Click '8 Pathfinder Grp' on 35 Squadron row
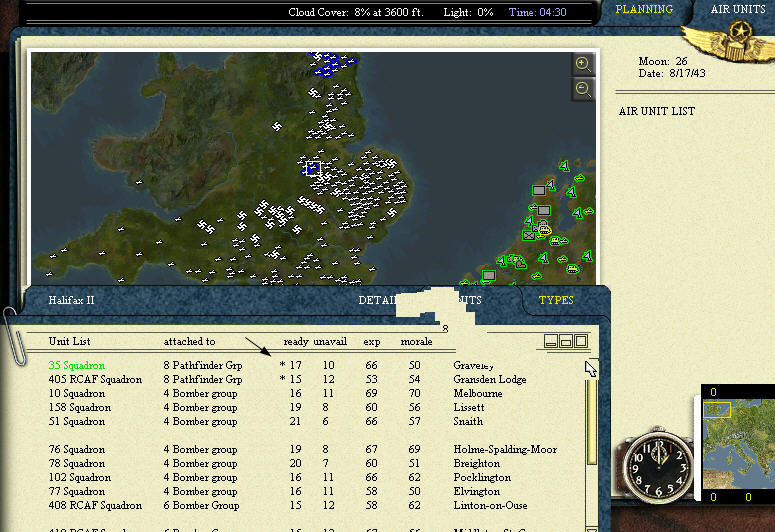 point(203,365)
